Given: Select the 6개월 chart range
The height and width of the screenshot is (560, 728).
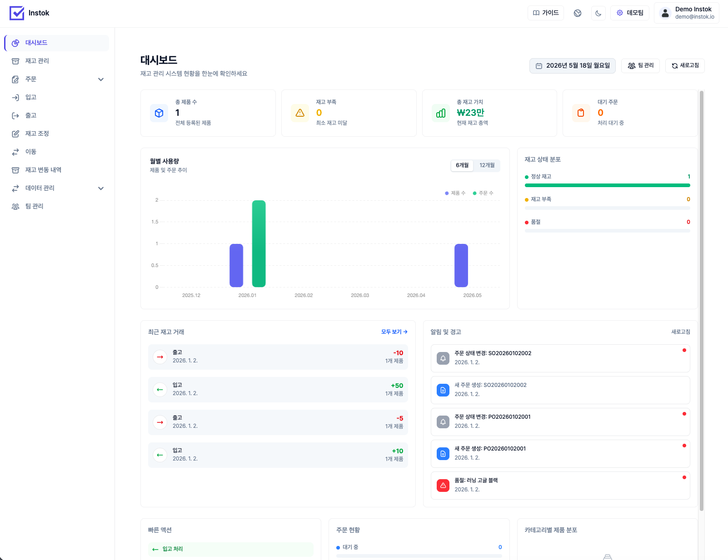Looking at the screenshot, I should point(462,165).
